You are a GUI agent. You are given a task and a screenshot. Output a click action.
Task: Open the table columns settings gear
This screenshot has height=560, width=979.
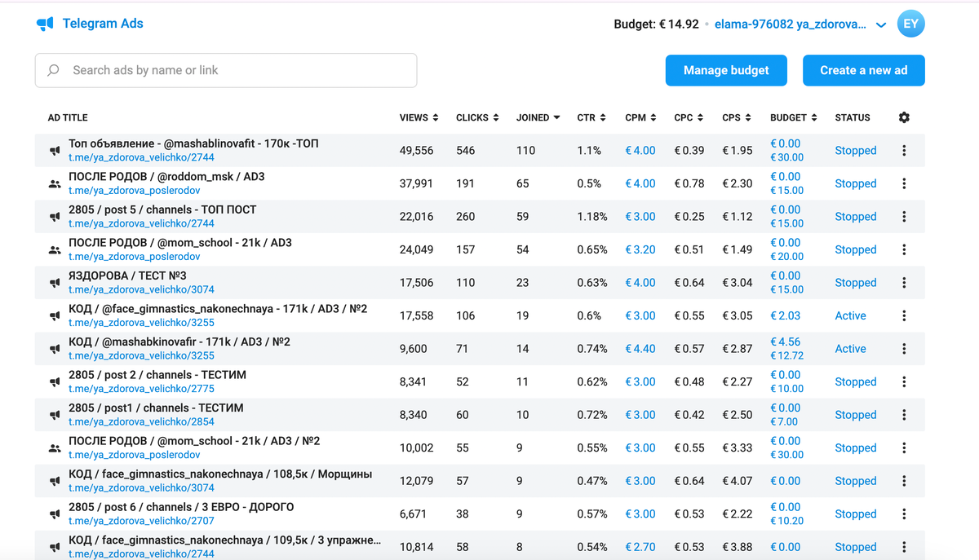[x=904, y=117]
